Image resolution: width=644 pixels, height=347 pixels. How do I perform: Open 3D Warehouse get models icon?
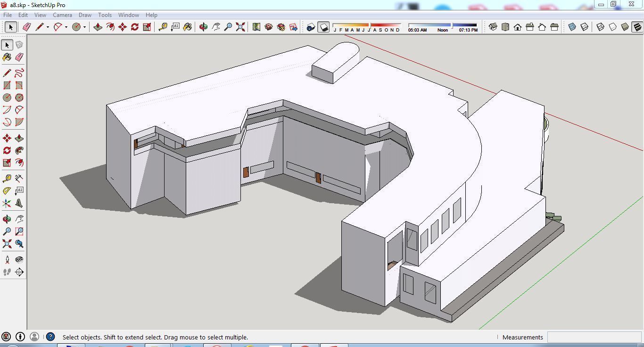269,27
